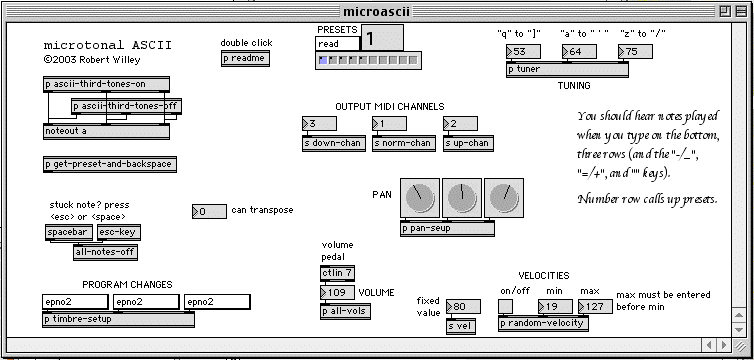Click the VOLUME number box showing 109
Image resolution: width=754 pixels, height=360 pixels.
pos(337,292)
